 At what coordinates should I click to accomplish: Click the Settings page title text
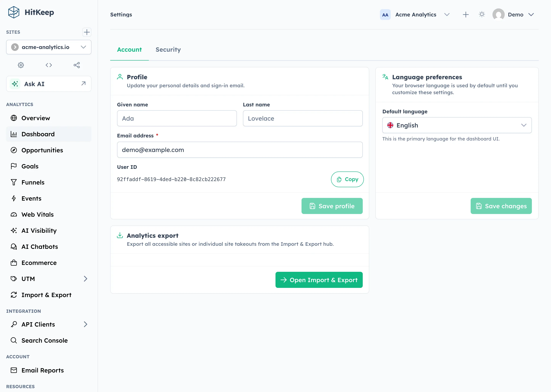(121, 15)
